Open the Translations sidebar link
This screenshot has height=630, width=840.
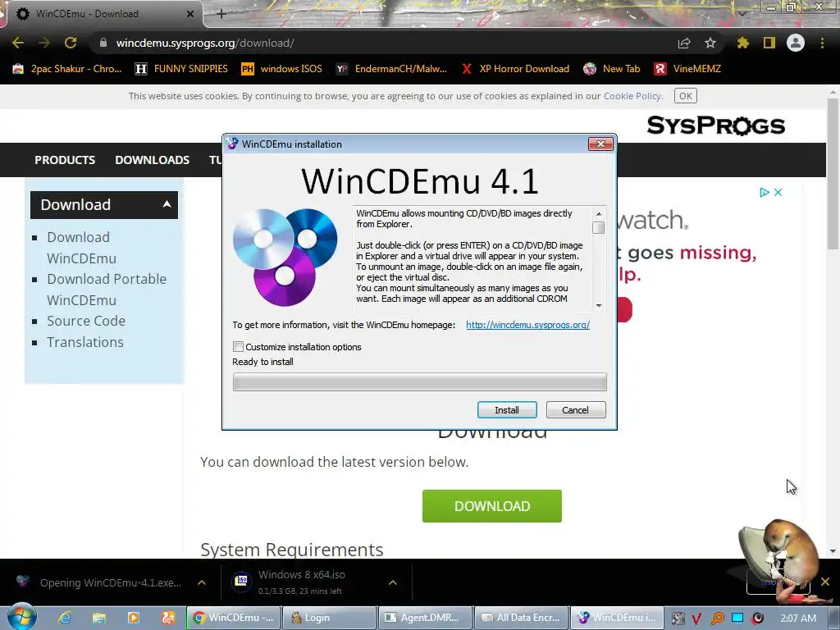[85, 342]
